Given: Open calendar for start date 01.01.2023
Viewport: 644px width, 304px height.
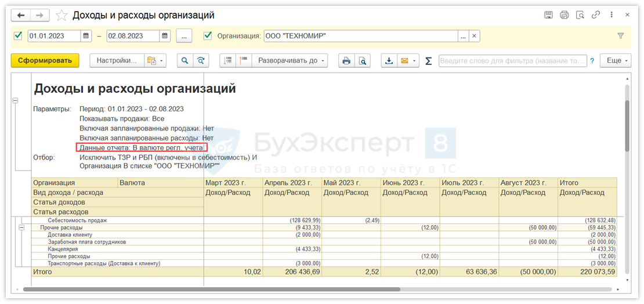Looking at the screenshot, I should 86,36.
